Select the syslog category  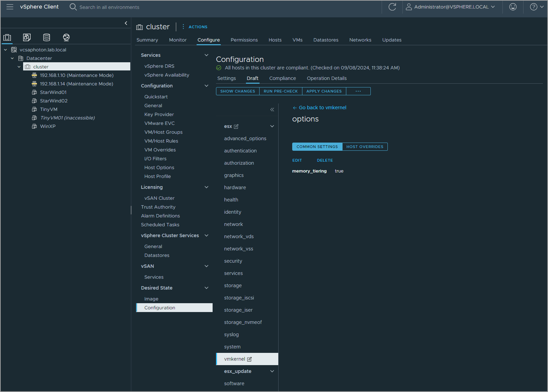[231, 334]
